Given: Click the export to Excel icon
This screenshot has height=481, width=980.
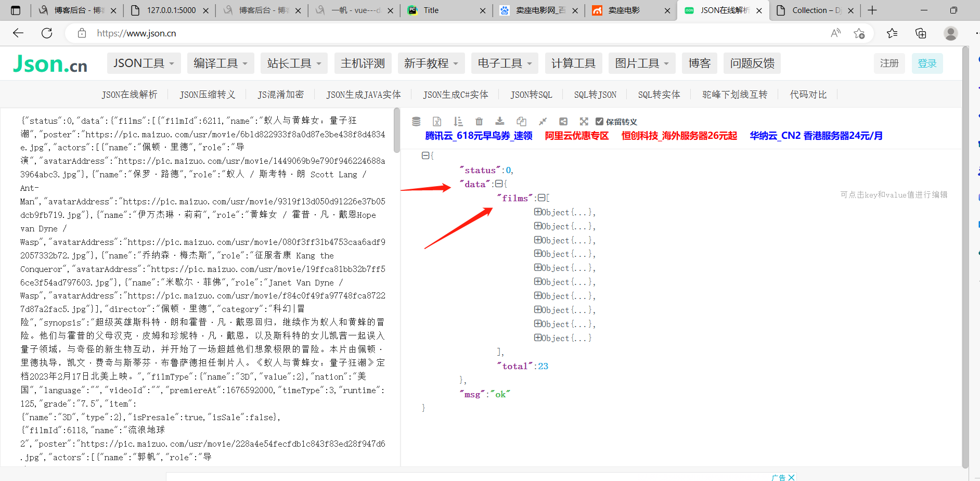Looking at the screenshot, I should click(437, 121).
